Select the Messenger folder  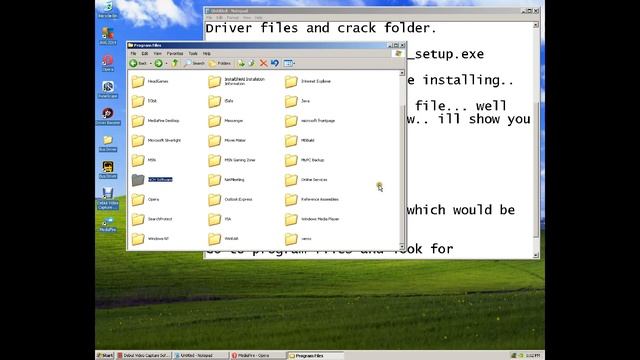(226, 121)
